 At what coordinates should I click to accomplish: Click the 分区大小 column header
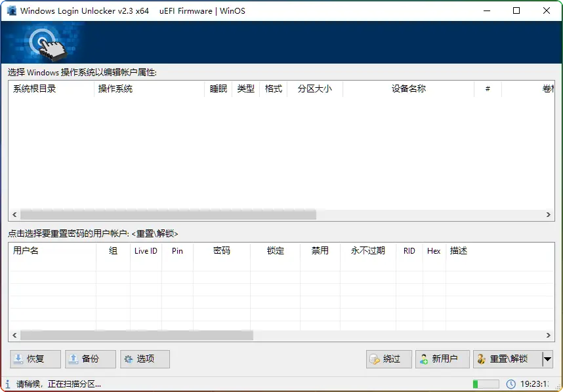(315, 88)
